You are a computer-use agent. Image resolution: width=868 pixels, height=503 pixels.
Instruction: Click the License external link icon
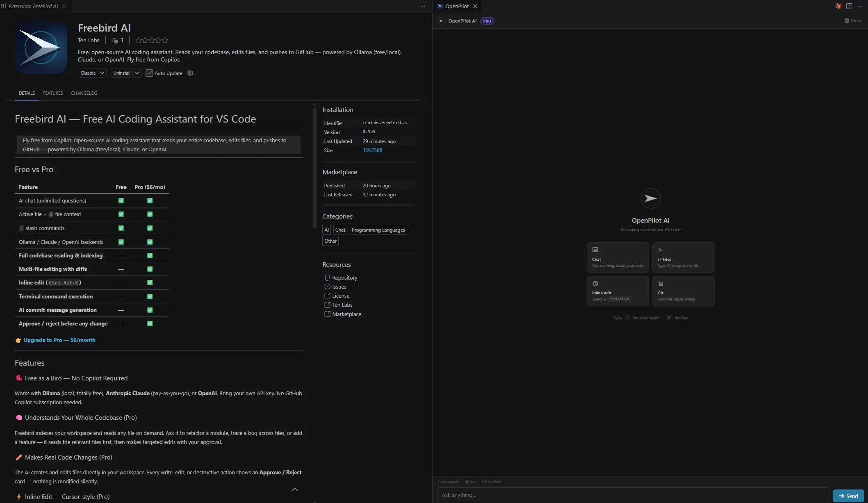click(327, 296)
